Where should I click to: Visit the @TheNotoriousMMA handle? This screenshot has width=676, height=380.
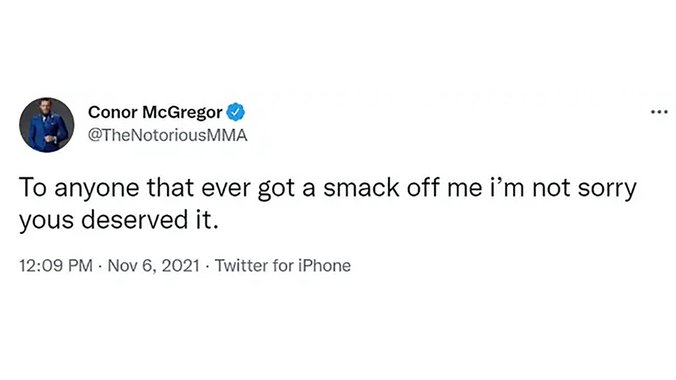pyautogui.click(x=168, y=135)
